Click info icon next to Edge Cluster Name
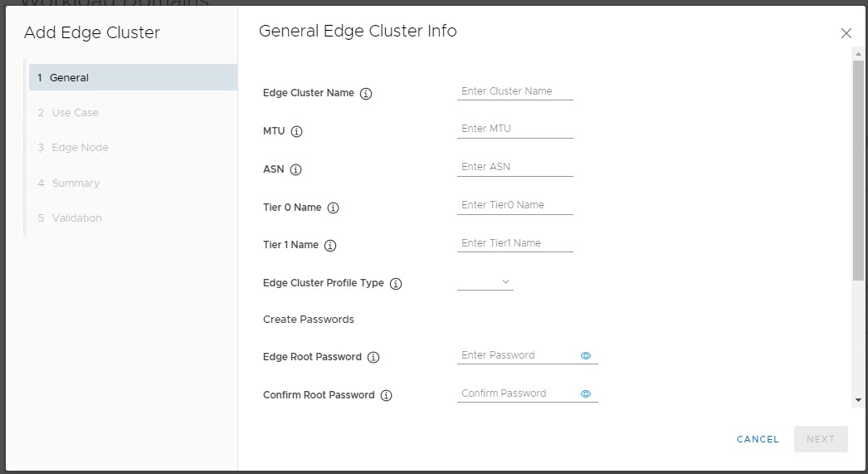This screenshot has height=474, width=868. [366, 94]
